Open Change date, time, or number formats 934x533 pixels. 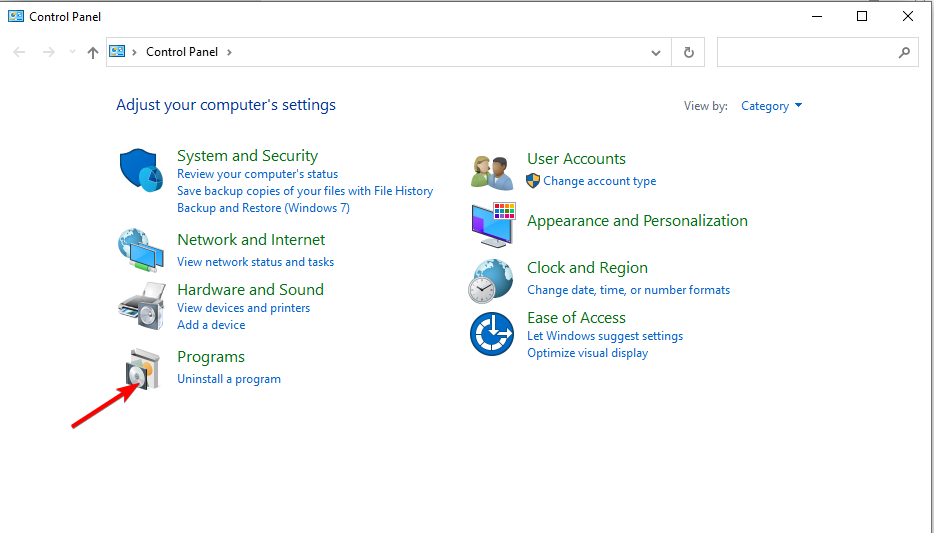[x=628, y=290]
